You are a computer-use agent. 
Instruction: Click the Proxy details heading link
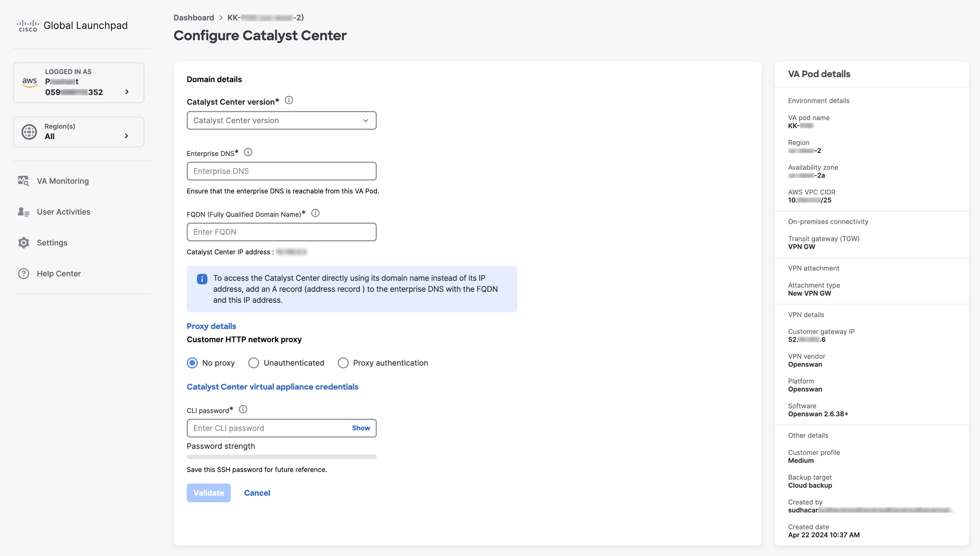pos(211,326)
